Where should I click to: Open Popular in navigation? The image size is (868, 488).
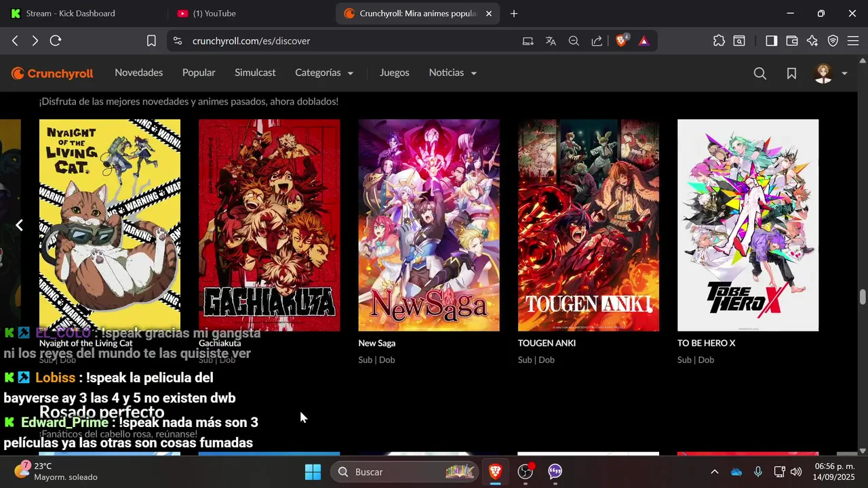click(x=199, y=73)
